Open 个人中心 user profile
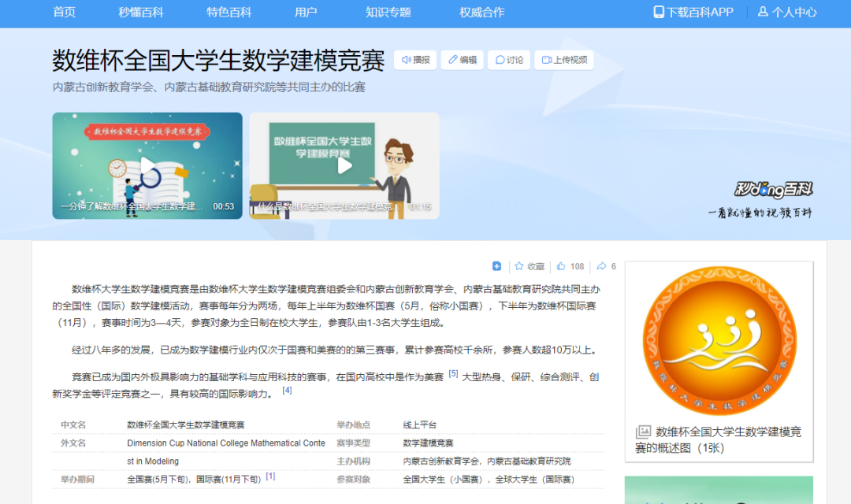Screen dimensions: 851x504 pyautogui.click(x=787, y=12)
